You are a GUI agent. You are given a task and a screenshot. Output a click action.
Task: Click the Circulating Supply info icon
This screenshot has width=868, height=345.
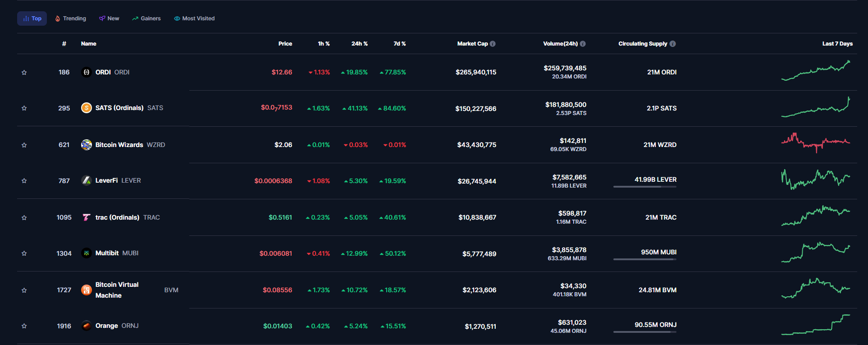tap(672, 44)
